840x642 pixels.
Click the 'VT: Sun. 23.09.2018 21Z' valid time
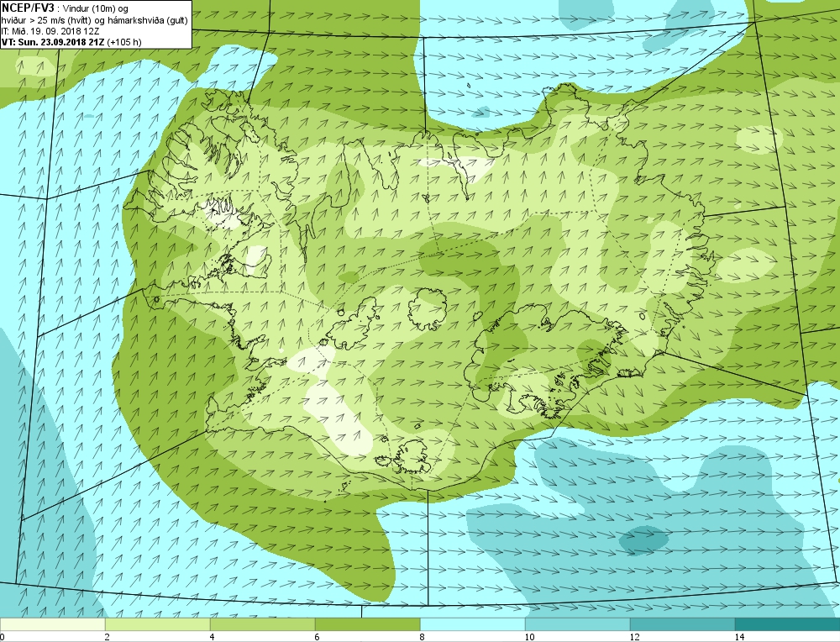pyautogui.click(x=53, y=42)
